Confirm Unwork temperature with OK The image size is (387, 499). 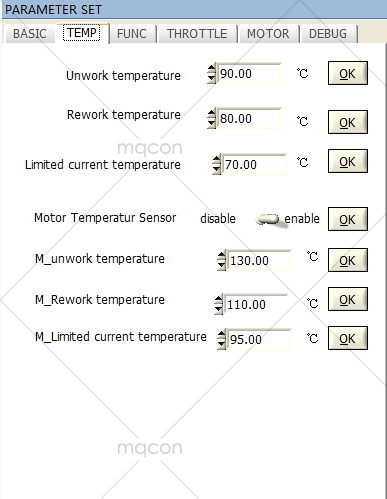point(348,73)
